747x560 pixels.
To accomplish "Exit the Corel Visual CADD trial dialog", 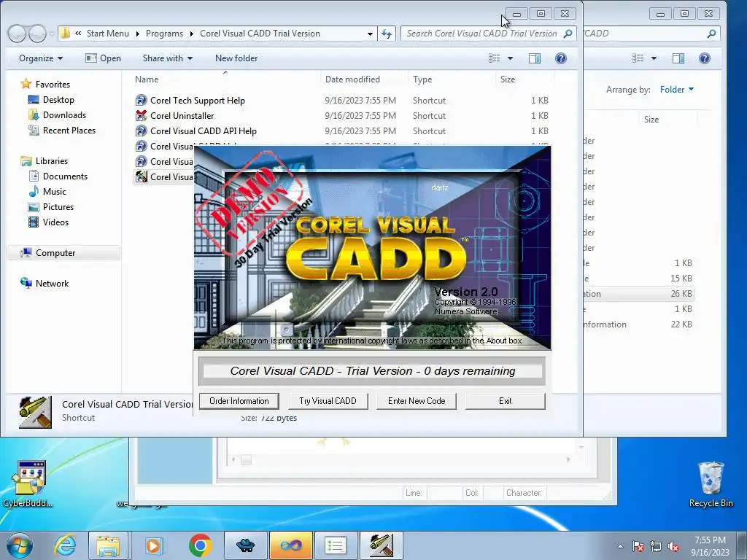I will [x=505, y=401].
